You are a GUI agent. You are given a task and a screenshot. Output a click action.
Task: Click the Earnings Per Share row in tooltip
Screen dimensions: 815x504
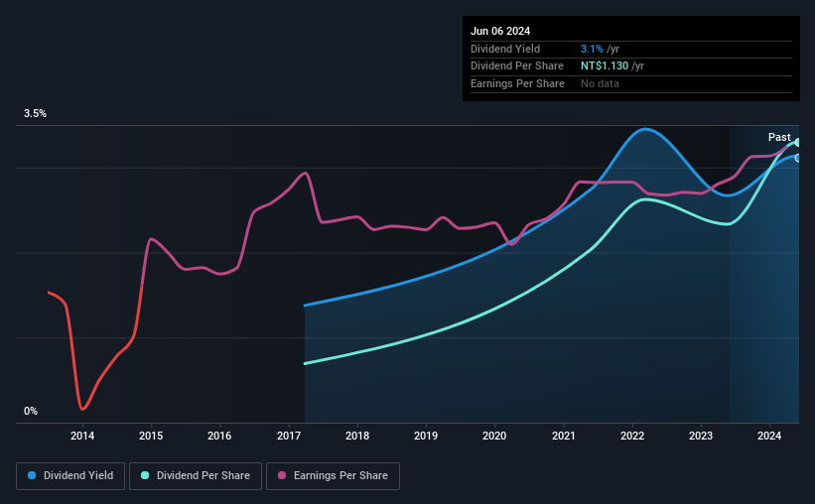coord(631,83)
